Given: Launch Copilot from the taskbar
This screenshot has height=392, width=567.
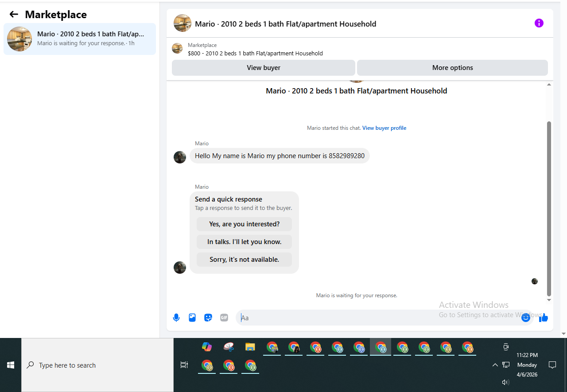Looking at the screenshot, I should pos(207,347).
